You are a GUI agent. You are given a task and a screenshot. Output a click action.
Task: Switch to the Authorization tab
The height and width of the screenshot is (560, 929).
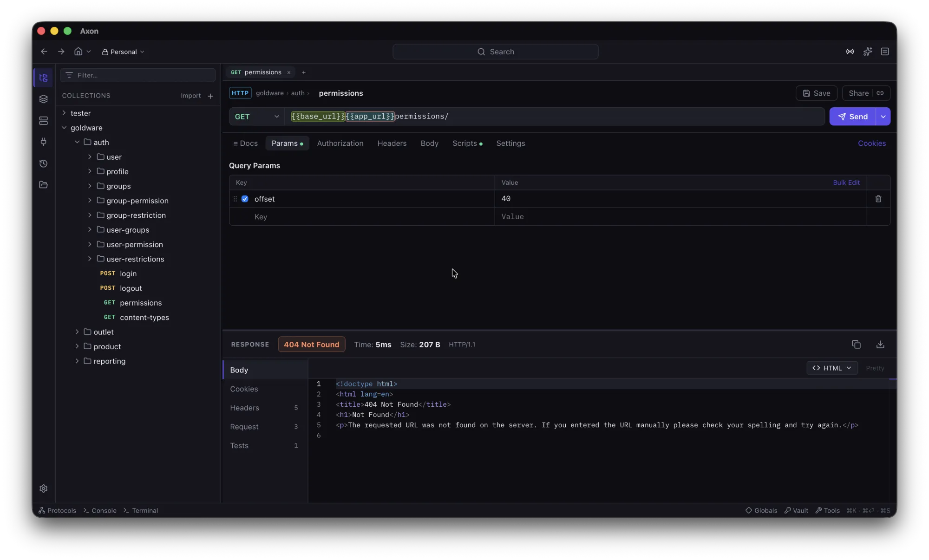tap(340, 143)
